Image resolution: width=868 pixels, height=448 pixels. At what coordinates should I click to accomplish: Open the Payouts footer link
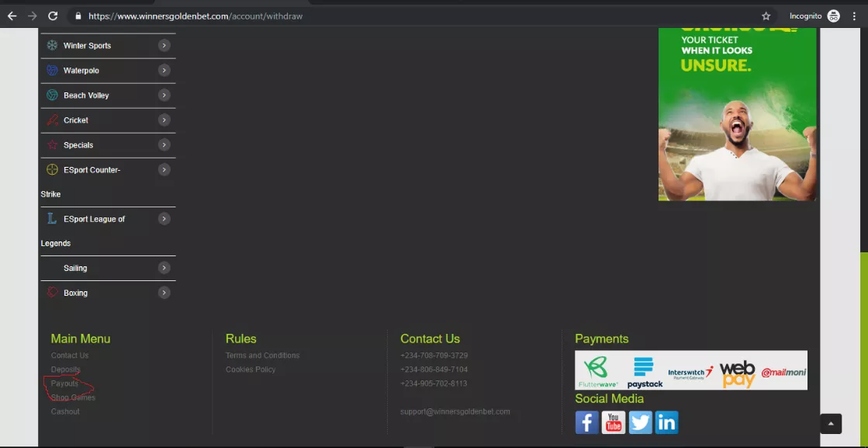click(64, 384)
